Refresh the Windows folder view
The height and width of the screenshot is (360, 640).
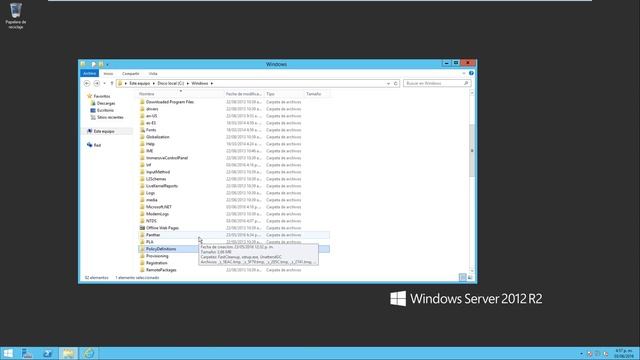[x=396, y=83]
